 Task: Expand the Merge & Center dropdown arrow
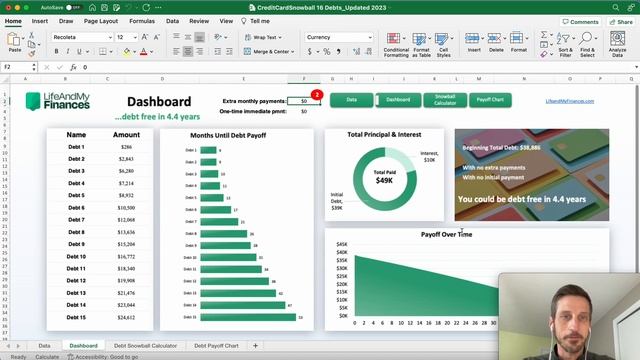pyautogui.click(x=293, y=52)
